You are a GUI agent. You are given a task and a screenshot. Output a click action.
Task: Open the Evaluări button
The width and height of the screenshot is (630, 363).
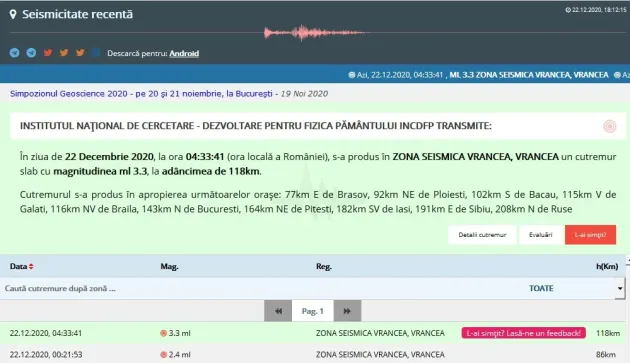click(540, 235)
